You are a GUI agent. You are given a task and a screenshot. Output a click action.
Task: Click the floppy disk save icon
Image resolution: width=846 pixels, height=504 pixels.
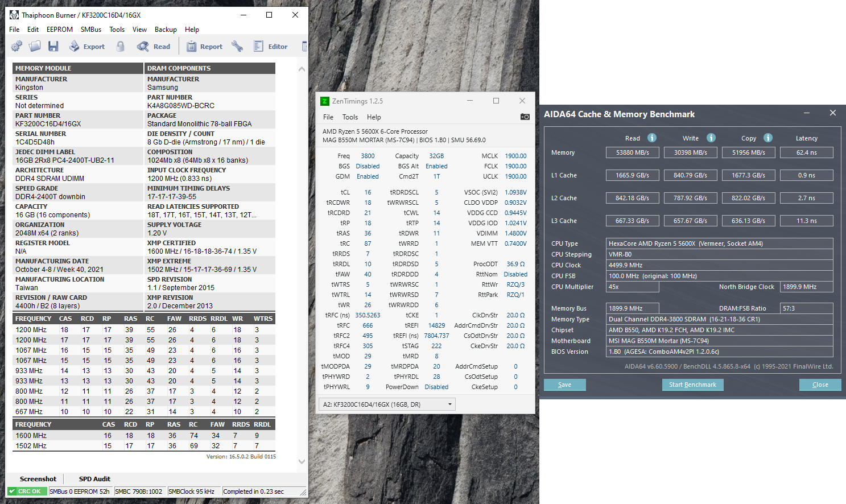point(53,47)
